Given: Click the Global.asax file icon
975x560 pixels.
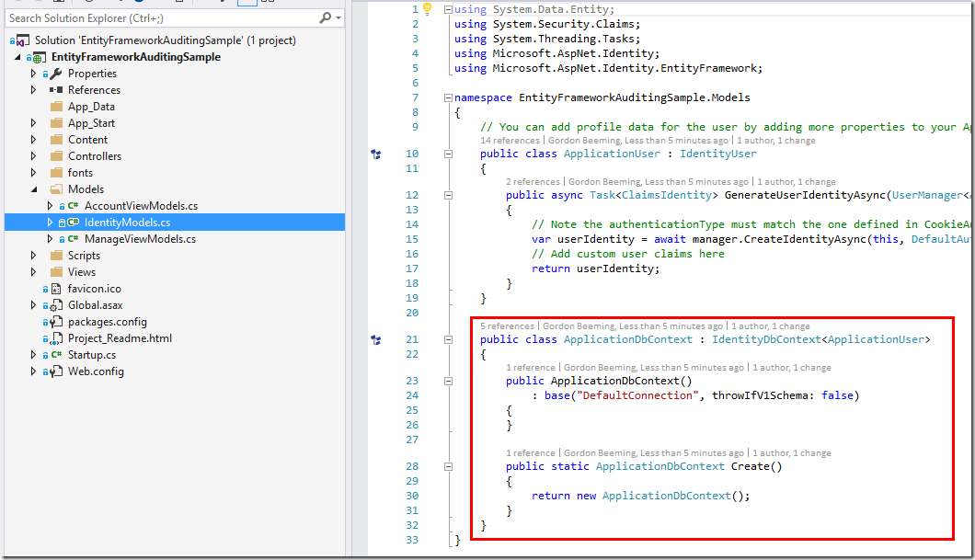Looking at the screenshot, I should click(x=56, y=305).
